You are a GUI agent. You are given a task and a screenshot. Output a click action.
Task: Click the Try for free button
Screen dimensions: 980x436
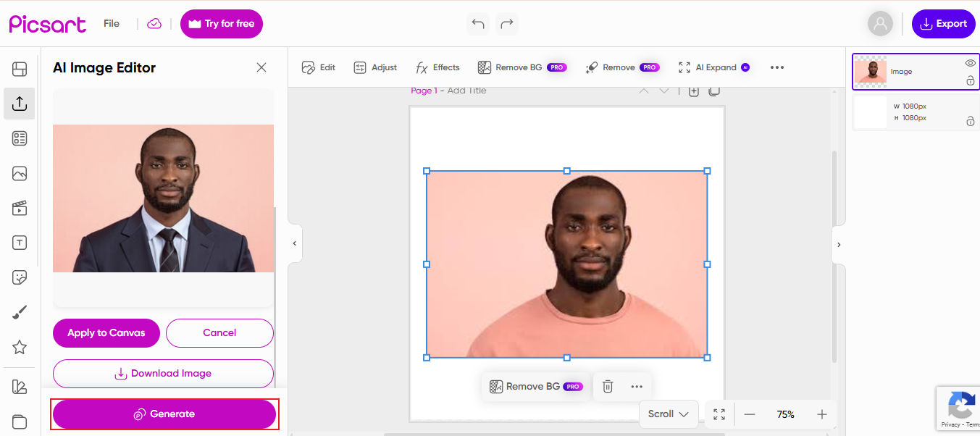(x=222, y=24)
